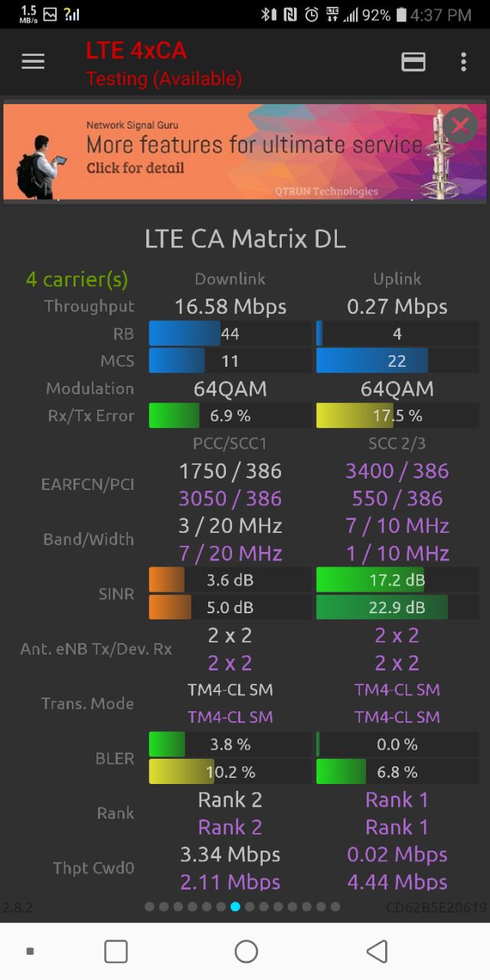Jump to the last page indicator dot
This screenshot has height=980, width=490.
coord(335,906)
